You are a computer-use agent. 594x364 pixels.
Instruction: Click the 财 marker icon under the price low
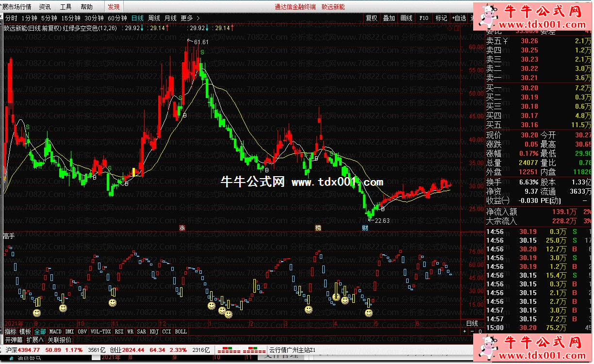point(365,228)
